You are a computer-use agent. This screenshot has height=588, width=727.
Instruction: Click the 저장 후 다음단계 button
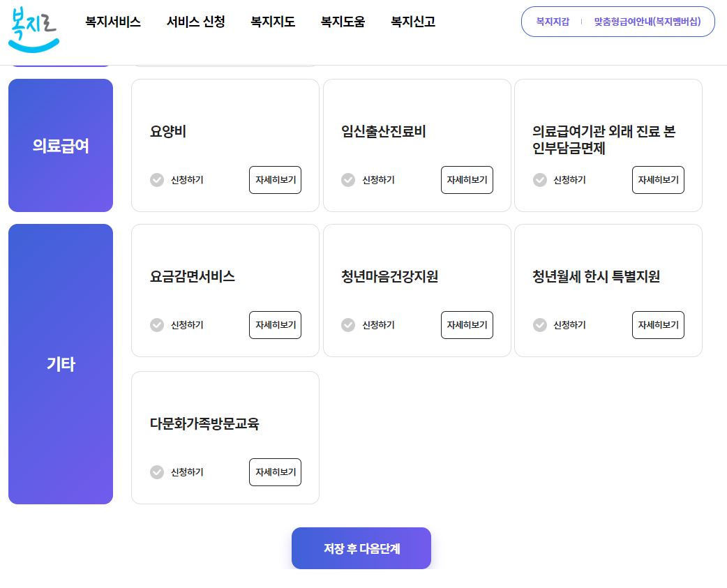tap(361, 548)
